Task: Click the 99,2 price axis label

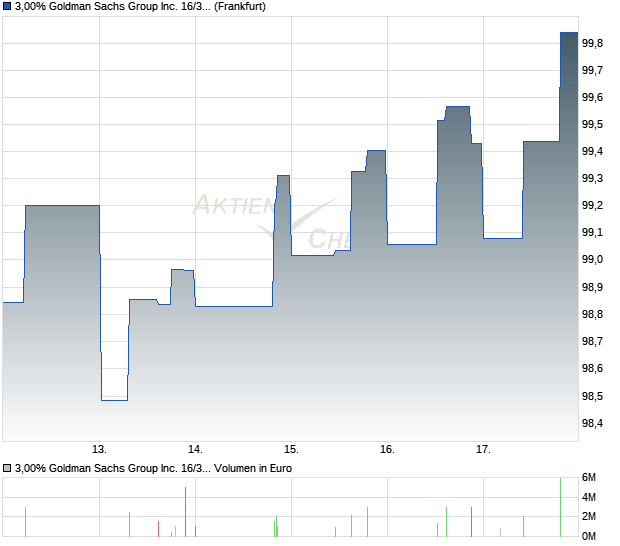Action: [592, 205]
